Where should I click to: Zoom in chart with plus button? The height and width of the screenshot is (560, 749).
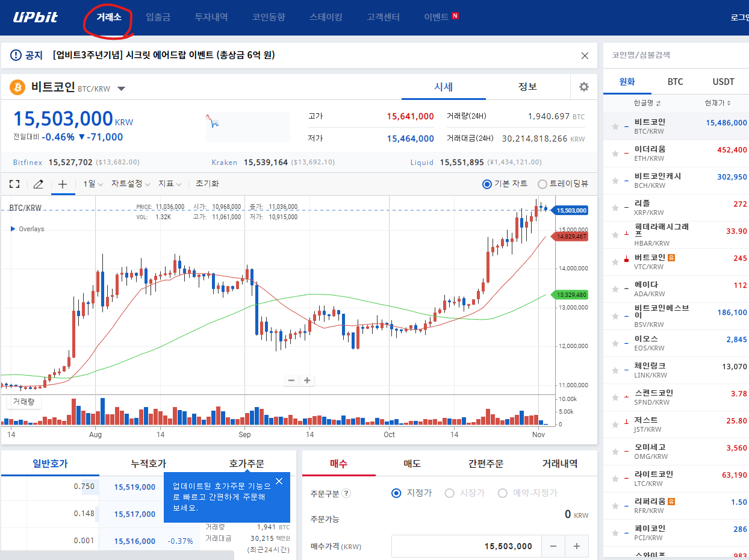[x=307, y=380]
